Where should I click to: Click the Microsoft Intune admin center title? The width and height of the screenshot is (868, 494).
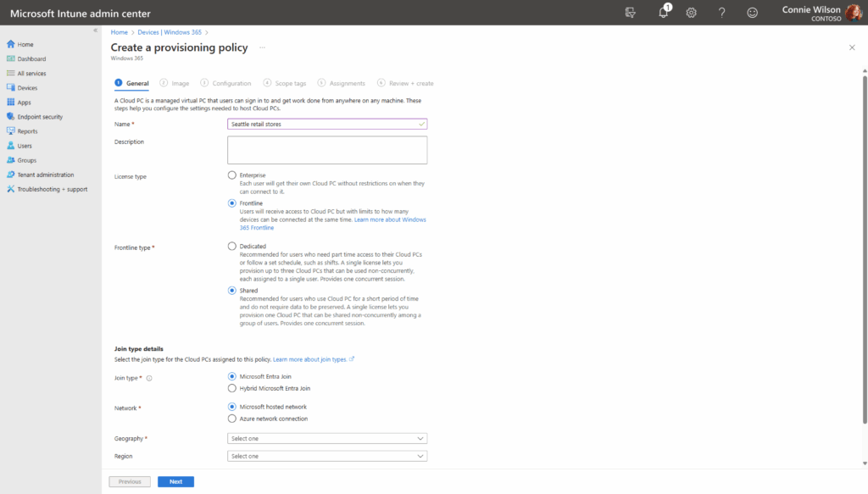(81, 14)
